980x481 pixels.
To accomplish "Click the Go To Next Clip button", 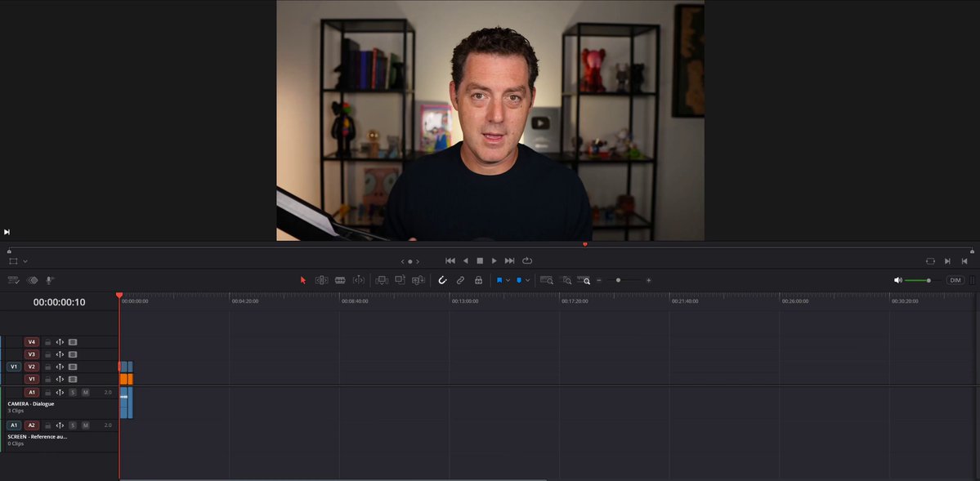I will pos(947,261).
